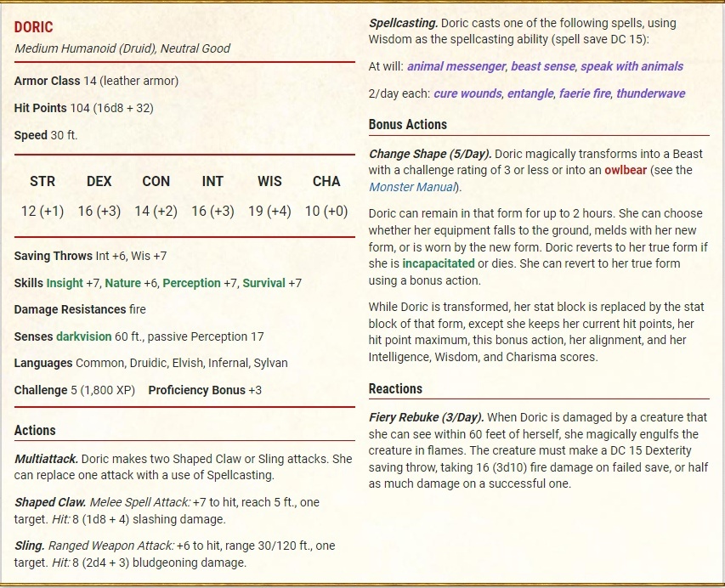
Task: Click the INT score value in ability table
Action: click(212, 212)
